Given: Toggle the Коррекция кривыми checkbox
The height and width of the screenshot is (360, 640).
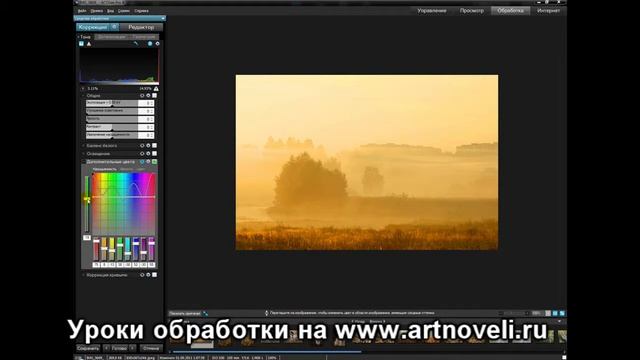Looking at the screenshot, I should click(x=154, y=275).
